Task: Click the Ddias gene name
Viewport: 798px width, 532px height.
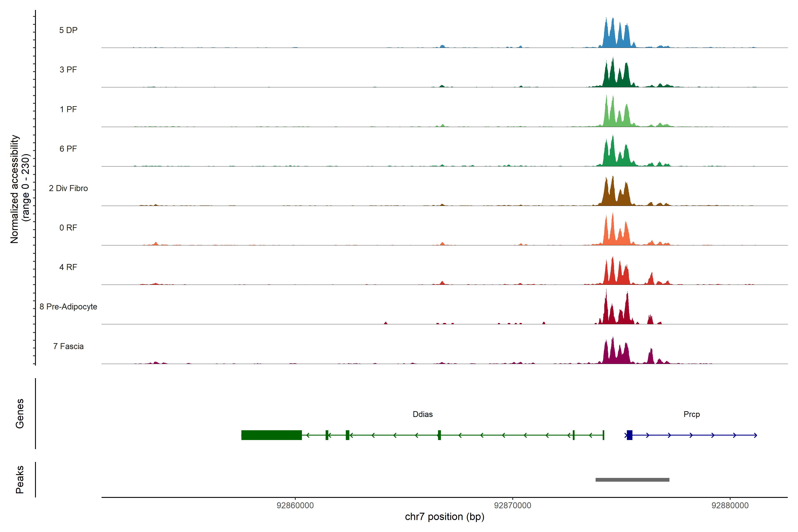Action: (422, 414)
